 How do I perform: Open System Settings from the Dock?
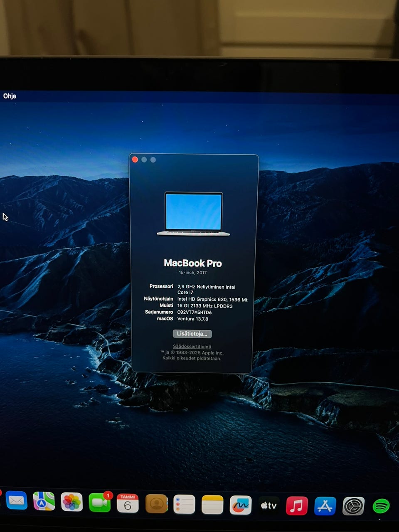[x=353, y=506]
